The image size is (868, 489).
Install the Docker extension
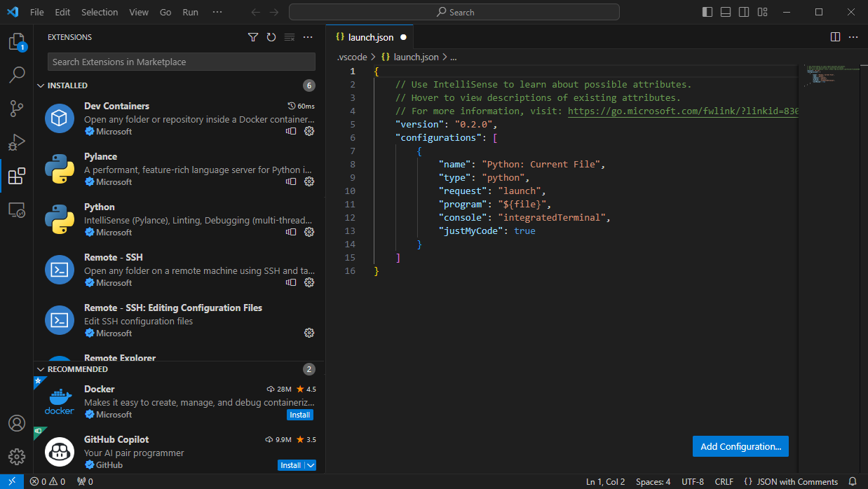[x=300, y=415]
